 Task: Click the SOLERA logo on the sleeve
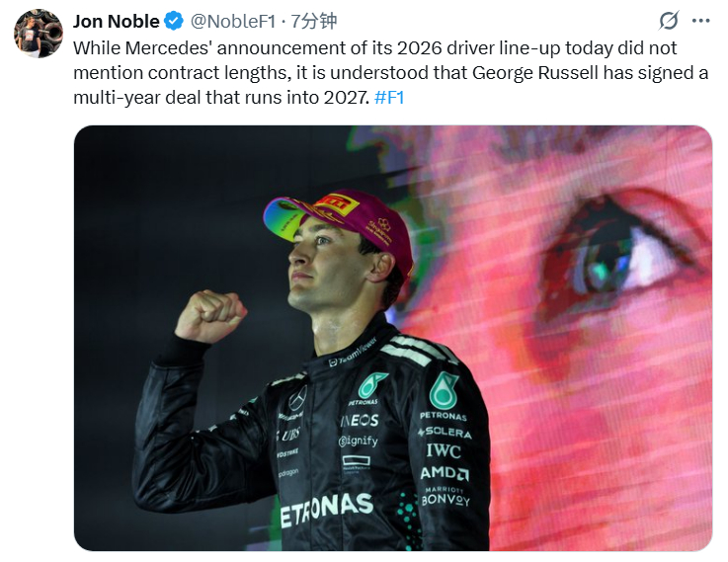click(445, 433)
